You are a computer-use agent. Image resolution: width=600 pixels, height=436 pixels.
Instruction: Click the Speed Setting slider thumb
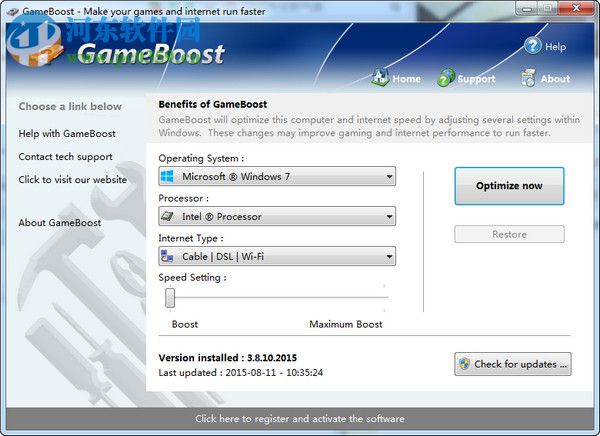click(170, 298)
